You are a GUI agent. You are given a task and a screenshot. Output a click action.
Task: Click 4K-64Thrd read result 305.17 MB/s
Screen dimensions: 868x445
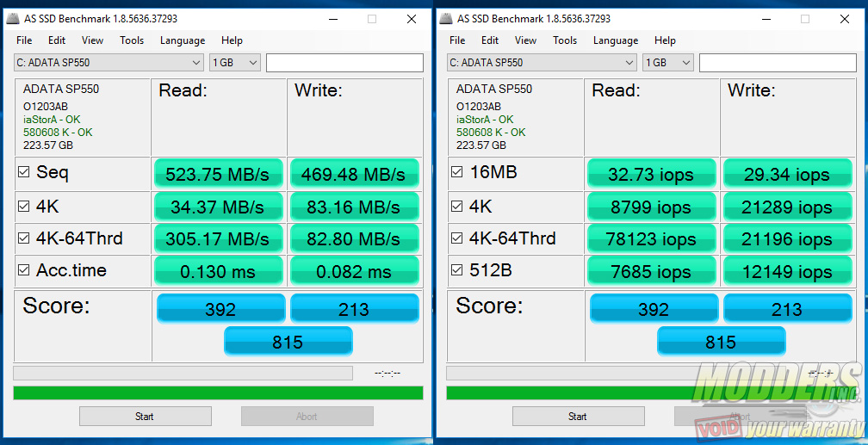pos(218,238)
